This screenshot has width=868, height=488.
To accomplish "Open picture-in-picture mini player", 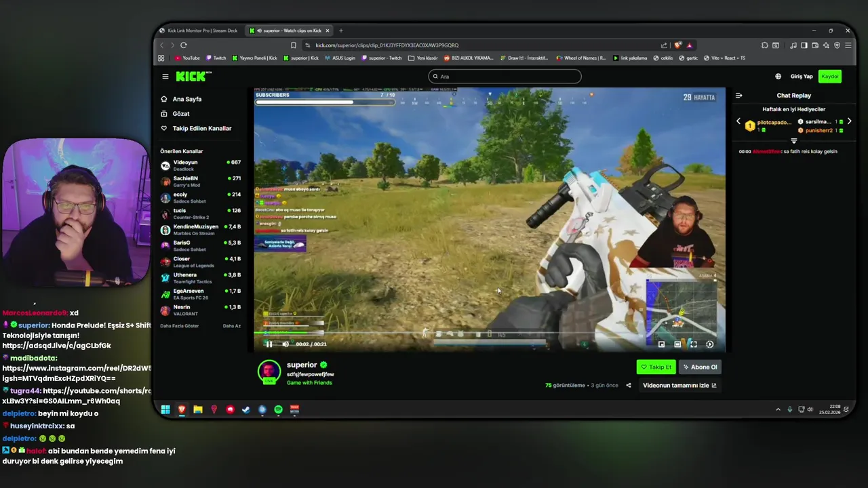I will pos(661,344).
